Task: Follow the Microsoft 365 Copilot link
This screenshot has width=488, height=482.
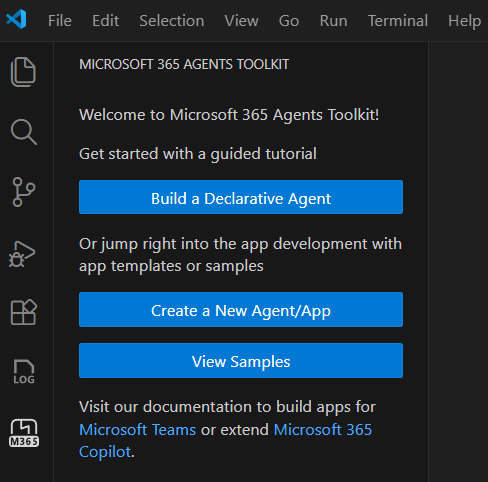Action: 322,429
